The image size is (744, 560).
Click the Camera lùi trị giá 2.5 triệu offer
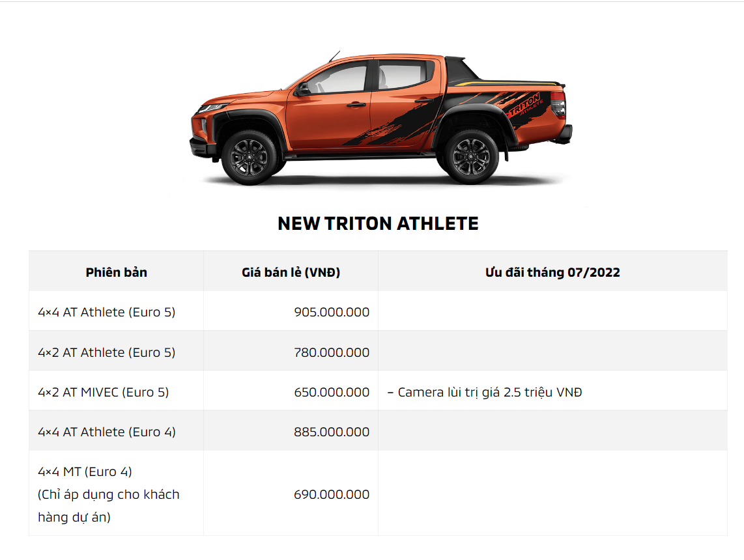pyautogui.click(x=485, y=392)
